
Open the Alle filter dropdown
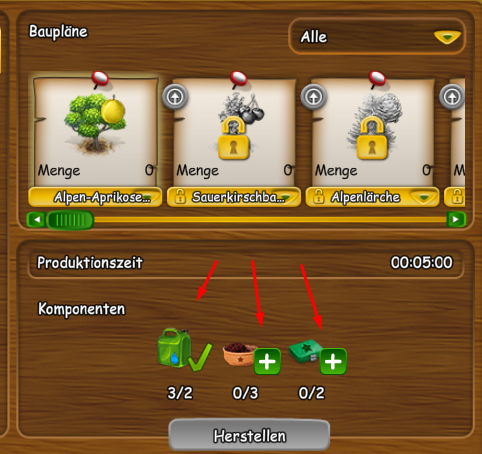click(x=377, y=37)
